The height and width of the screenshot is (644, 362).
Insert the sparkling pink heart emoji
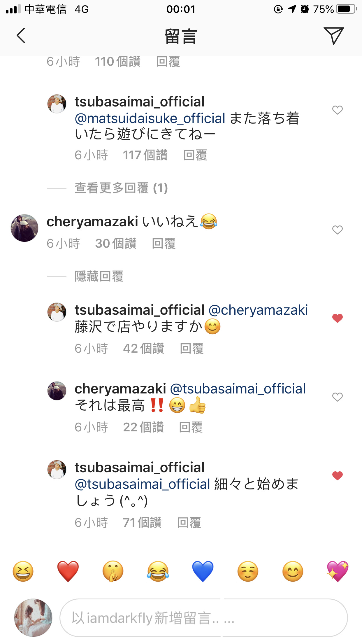pos(338,571)
